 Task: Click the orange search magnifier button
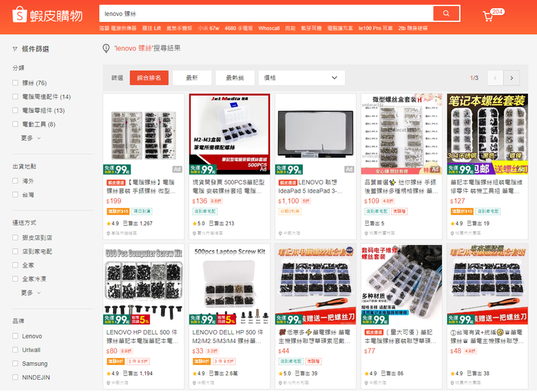click(x=446, y=13)
